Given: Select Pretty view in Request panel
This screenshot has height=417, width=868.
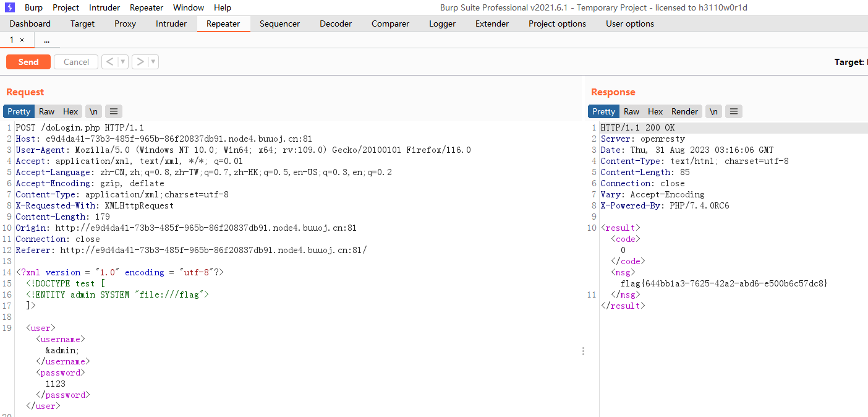Looking at the screenshot, I should coord(19,111).
